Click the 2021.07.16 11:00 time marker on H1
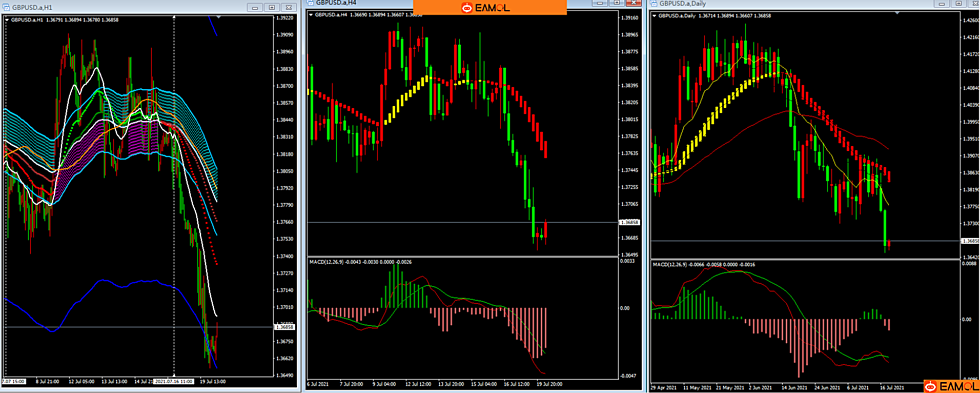The image size is (980, 393). tap(174, 382)
